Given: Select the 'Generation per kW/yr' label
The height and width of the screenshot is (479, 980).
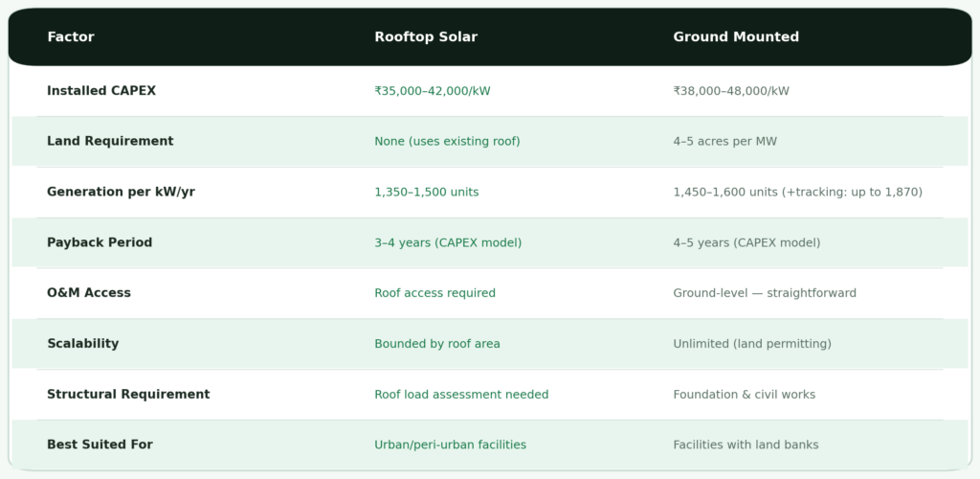Looking at the screenshot, I should coord(121,192).
